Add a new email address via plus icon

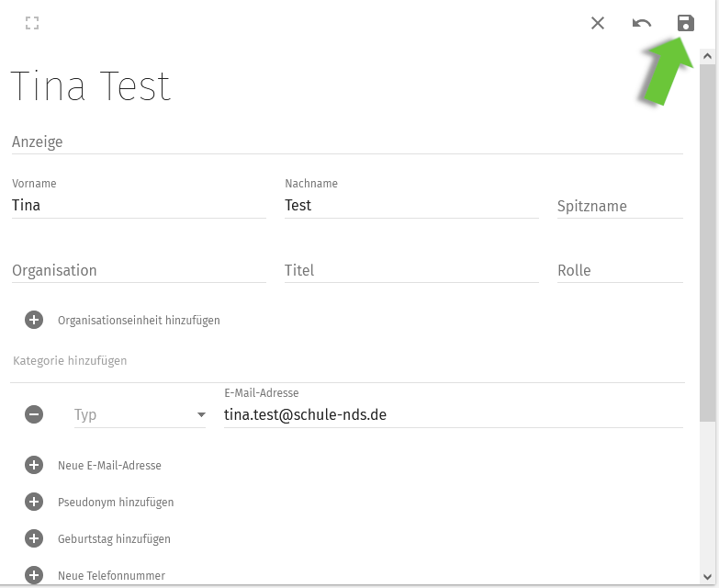coord(34,465)
